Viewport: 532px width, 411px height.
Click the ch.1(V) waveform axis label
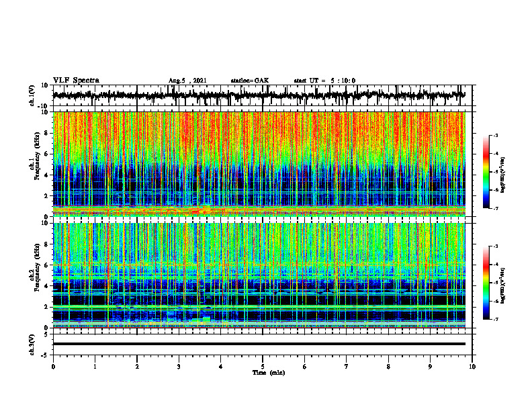(x=32, y=95)
